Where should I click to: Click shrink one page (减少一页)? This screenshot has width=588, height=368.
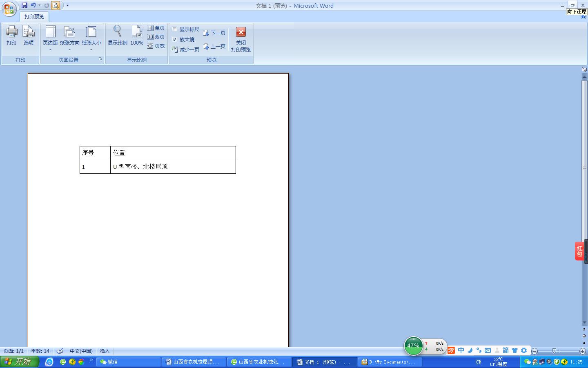coord(186,49)
